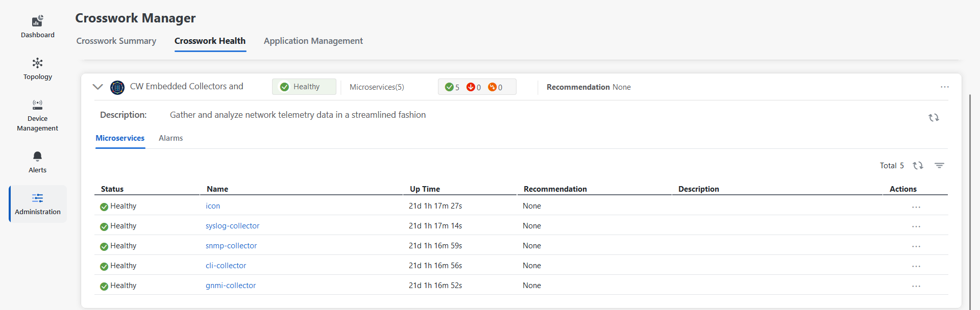Click the Healthy status badge
980x310 pixels.
pyautogui.click(x=304, y=87)
